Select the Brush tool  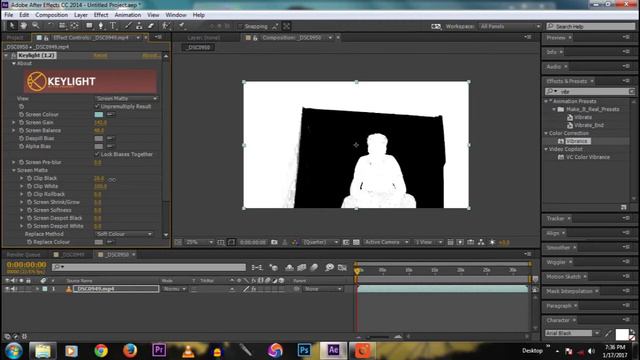pos(128,26)
